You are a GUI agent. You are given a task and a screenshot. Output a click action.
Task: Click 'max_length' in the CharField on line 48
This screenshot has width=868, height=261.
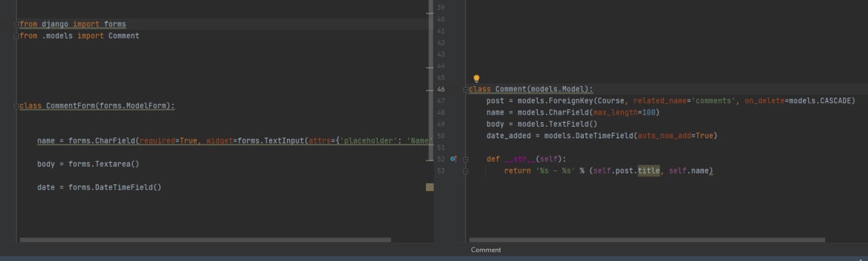click(x=615, y=113)
